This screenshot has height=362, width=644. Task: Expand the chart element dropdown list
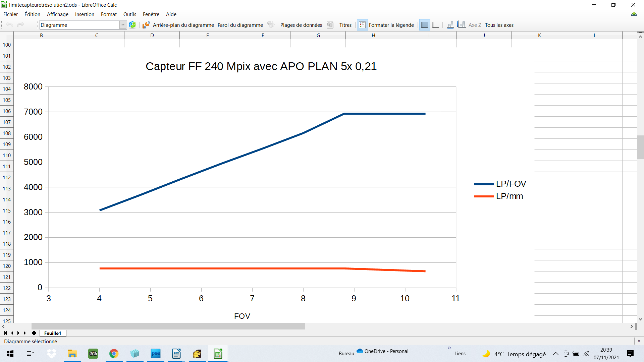(x=123, y=25)
